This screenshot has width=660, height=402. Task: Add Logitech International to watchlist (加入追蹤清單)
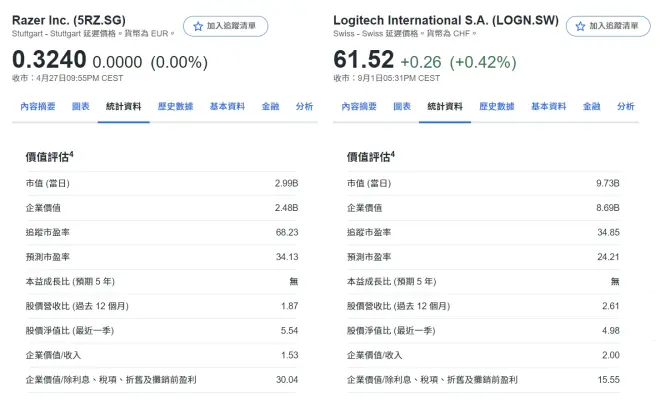(x=608, y=27)
